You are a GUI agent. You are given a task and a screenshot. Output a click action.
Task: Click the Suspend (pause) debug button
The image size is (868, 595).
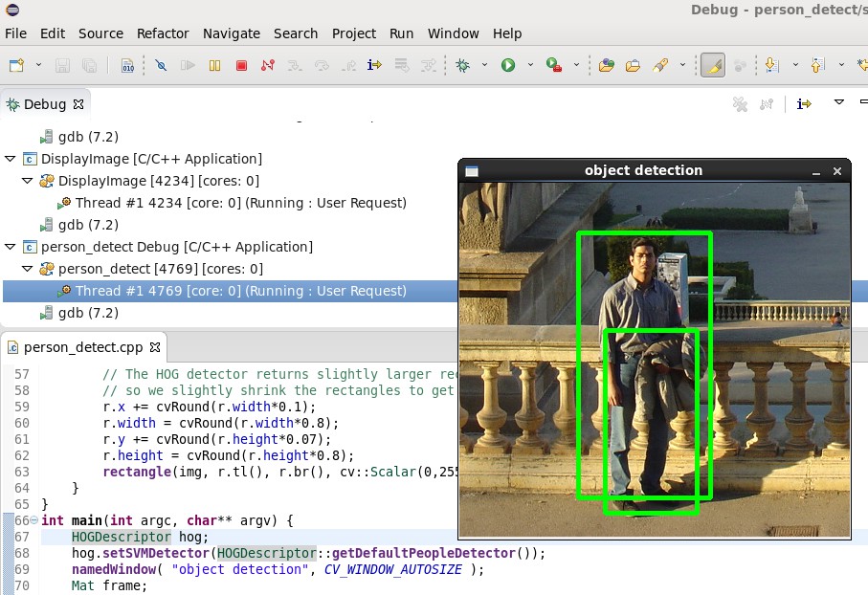point(214,65)
